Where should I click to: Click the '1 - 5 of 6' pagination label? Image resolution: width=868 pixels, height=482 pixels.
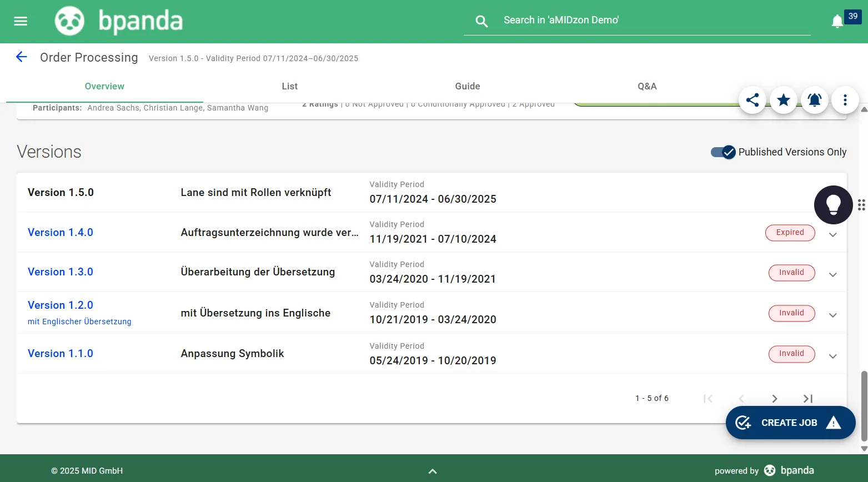[652, 399]
